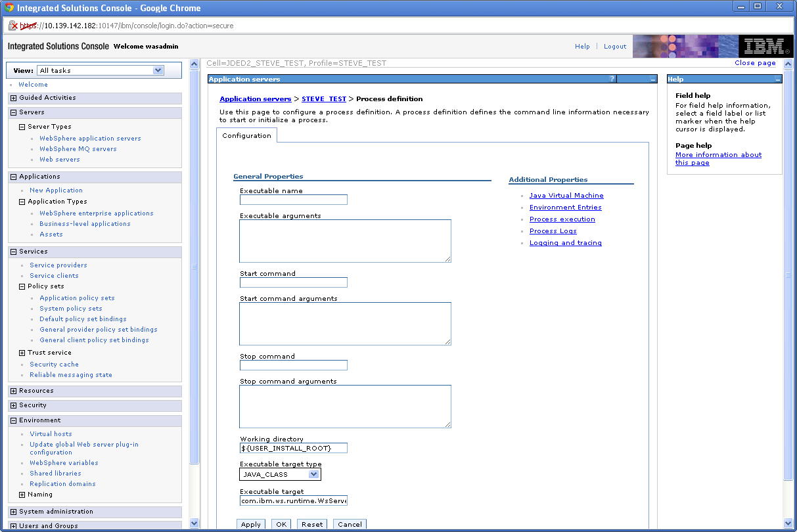Expand the Security section
The image size is (797, 532).
(x=13, y=405)
